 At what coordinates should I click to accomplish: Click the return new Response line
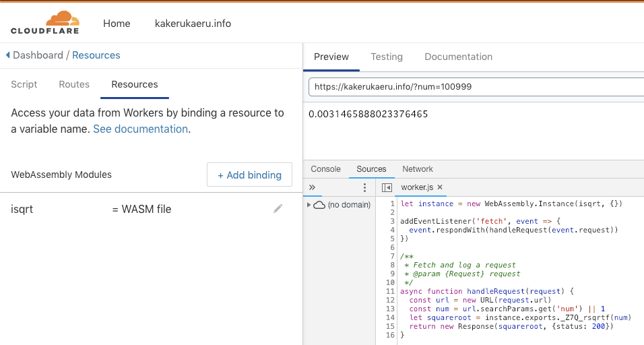pos(511,326)
